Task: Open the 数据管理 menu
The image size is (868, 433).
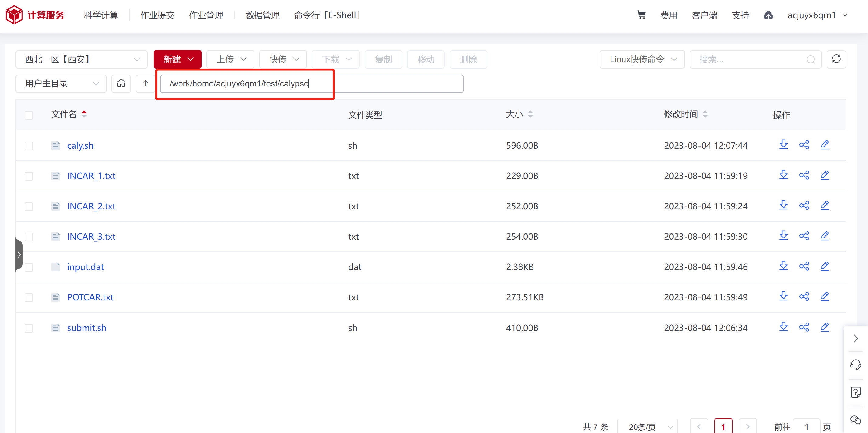Action: pos(263,15)
